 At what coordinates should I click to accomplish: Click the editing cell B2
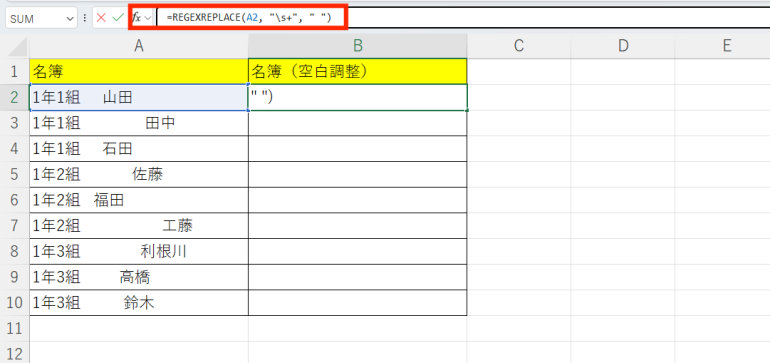pos(358,97)
